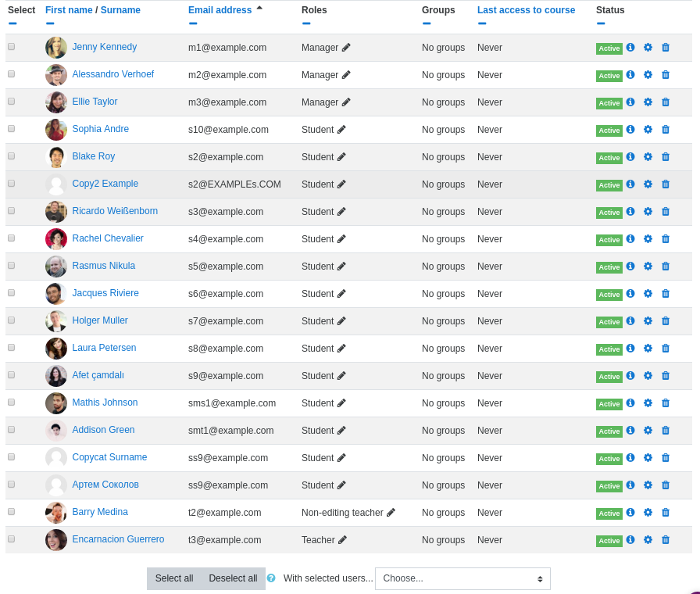The height and width of the screenshot is (594, 700).
Task: Collapse the Select column
Action: coord(12,23)
